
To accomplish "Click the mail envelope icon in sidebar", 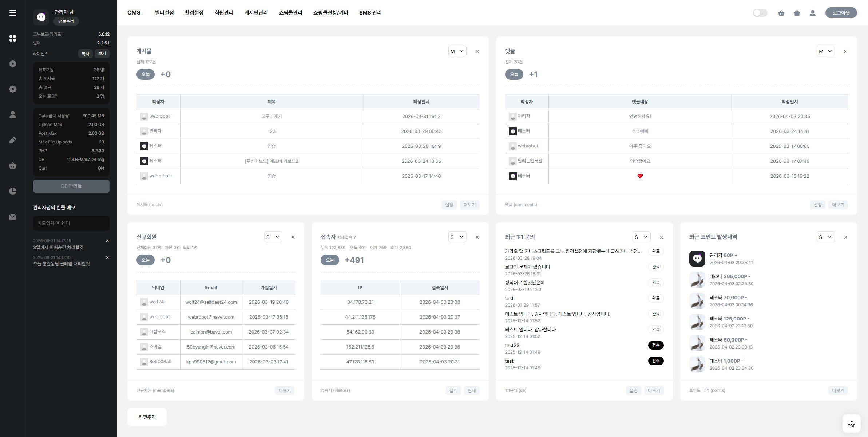I will (x=13, y=217).
